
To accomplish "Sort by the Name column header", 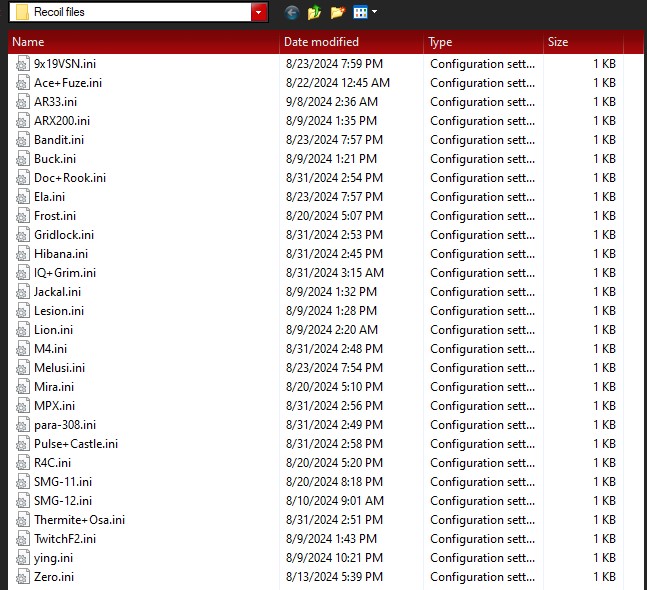I will 144,42.
